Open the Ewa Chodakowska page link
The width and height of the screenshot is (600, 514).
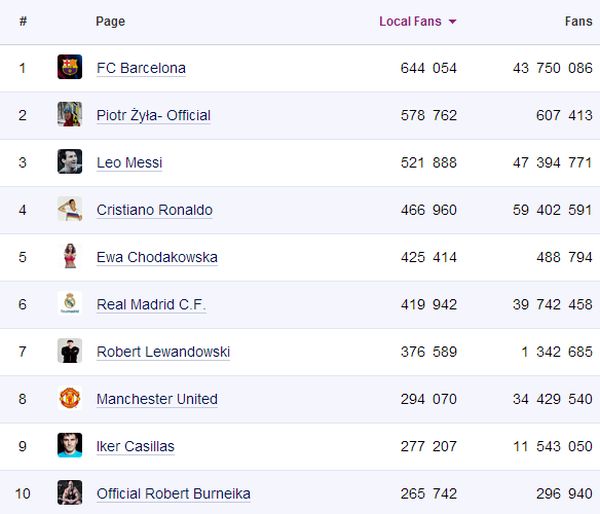157,257
